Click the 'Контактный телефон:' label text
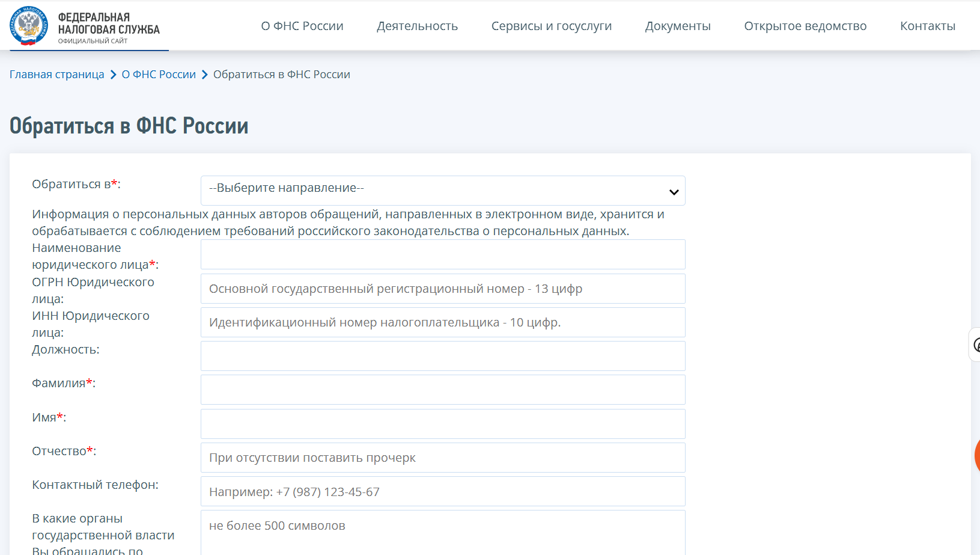The height and width of the screenshot is (555, 980). click(x=96, y=485)
